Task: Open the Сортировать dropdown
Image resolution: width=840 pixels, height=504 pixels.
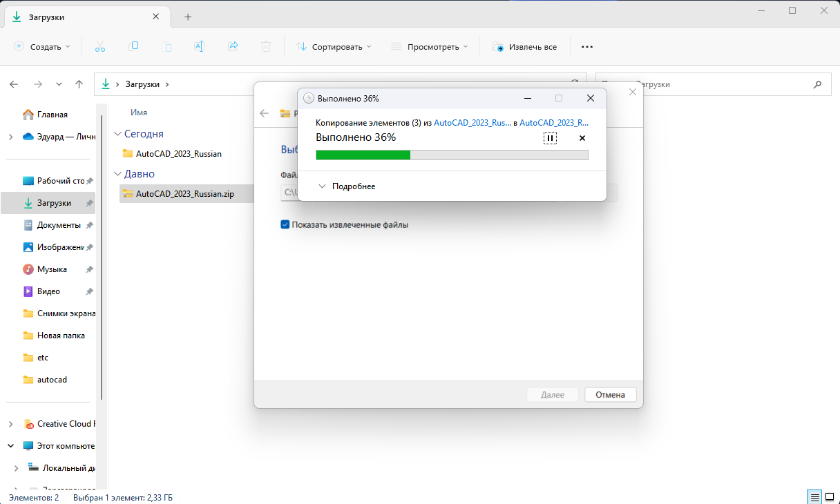Action: pyautogui.click(x=334, y=47)
